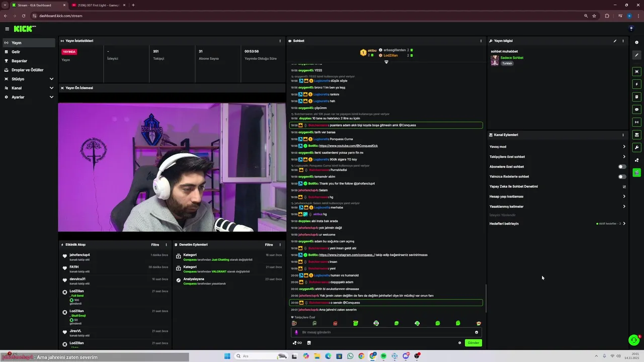Expand the Ayarlar sidebar section
The width and height of the screenshot is (644, 362).
28,97
